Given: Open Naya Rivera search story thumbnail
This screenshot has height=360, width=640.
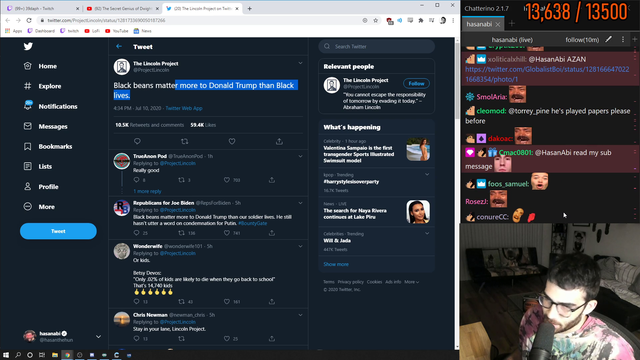Looking at the screenshot, I should (x=418, y=211).
